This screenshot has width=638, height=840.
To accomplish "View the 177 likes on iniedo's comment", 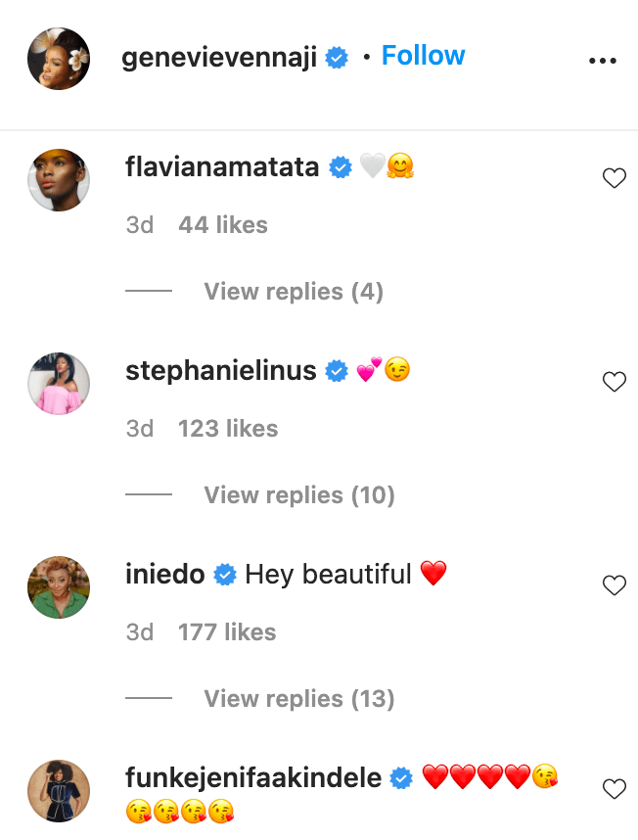I will [227, 632].
